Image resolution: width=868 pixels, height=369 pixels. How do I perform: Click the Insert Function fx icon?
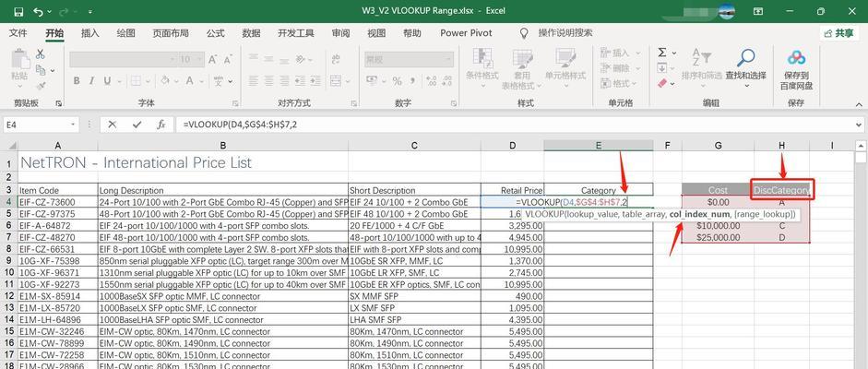(x=161, y=125)
